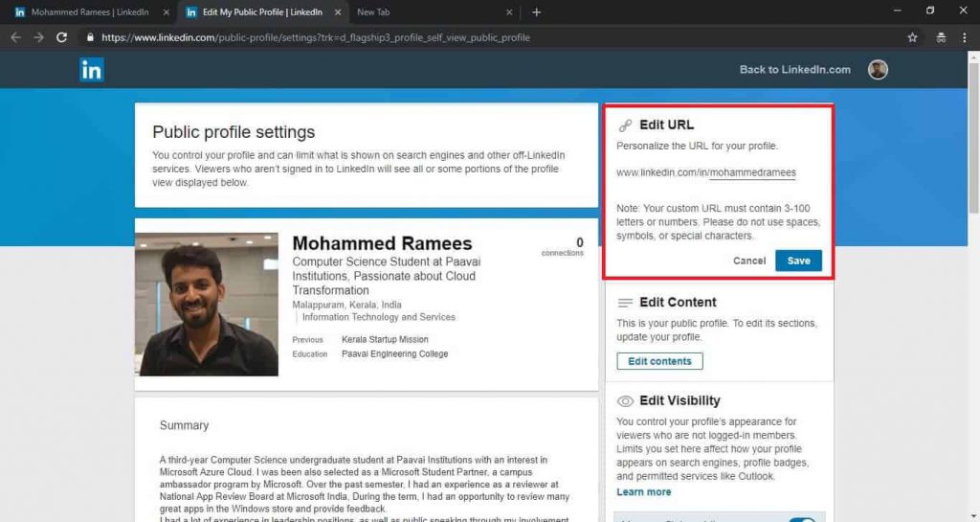Open the Learn more link
The image size is (980, 522).
[x=643, y=492]
